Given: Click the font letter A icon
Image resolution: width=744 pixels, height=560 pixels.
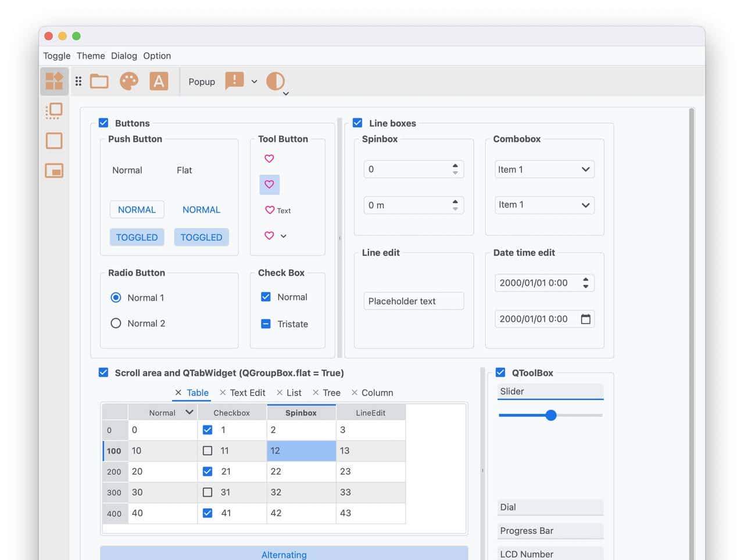Looking at the screenshot, I should tap(159, 81).
